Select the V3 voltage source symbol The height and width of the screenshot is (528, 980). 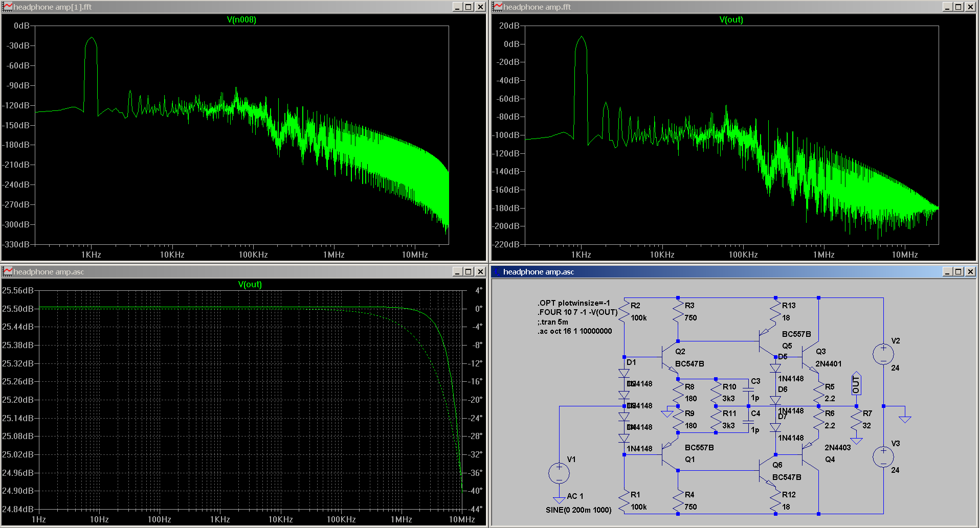(x=883, y=456)
